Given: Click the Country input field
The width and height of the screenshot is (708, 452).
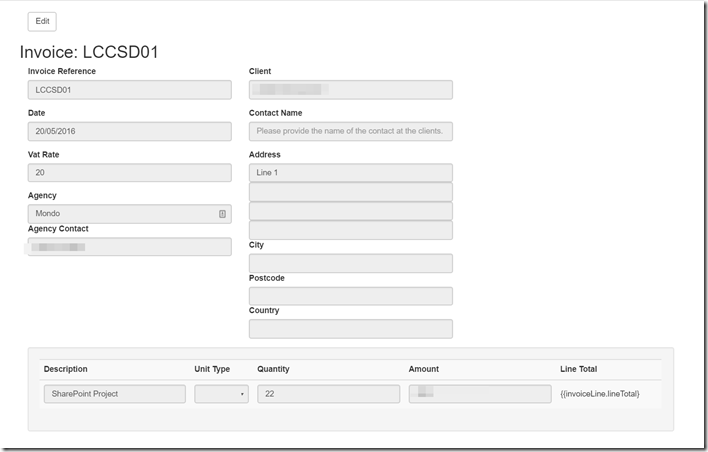Looking at the screenshot, I should click(350, 329).
